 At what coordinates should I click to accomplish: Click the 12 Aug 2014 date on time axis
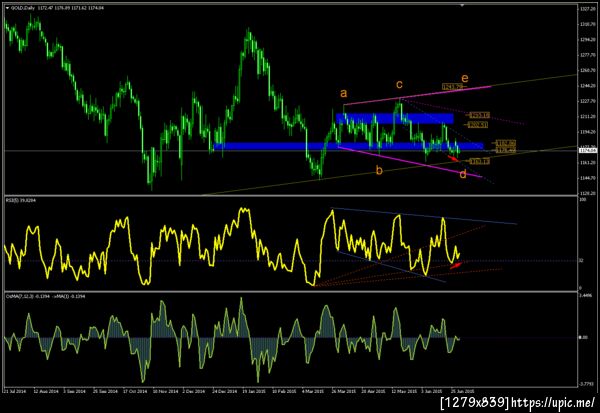[46, 392]
